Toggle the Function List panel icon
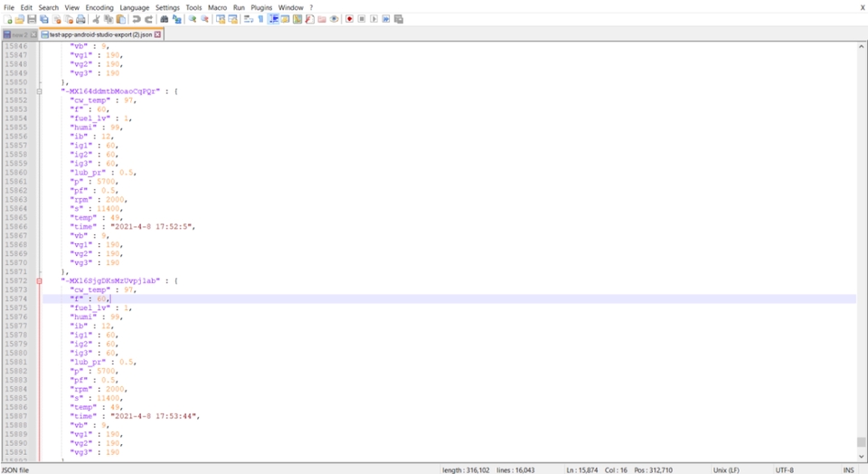This screenshot has height=474, width=868. 309,19
